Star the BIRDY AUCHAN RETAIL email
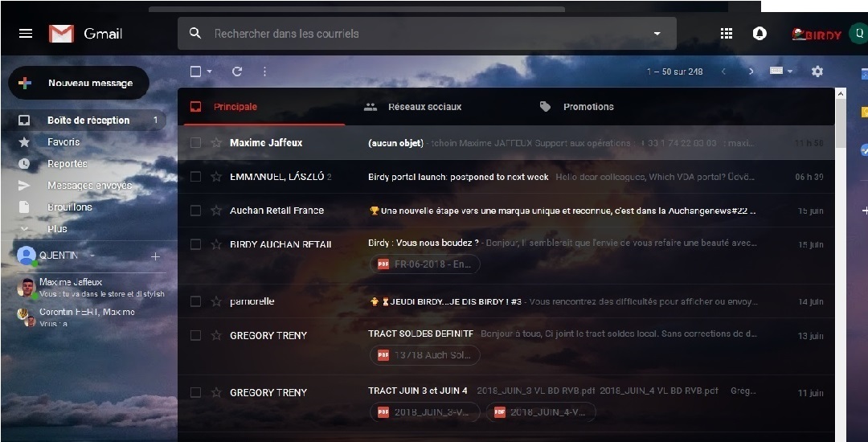Image resolution: width=868 pixels, height=442 pixels. (x=216, y=244)
